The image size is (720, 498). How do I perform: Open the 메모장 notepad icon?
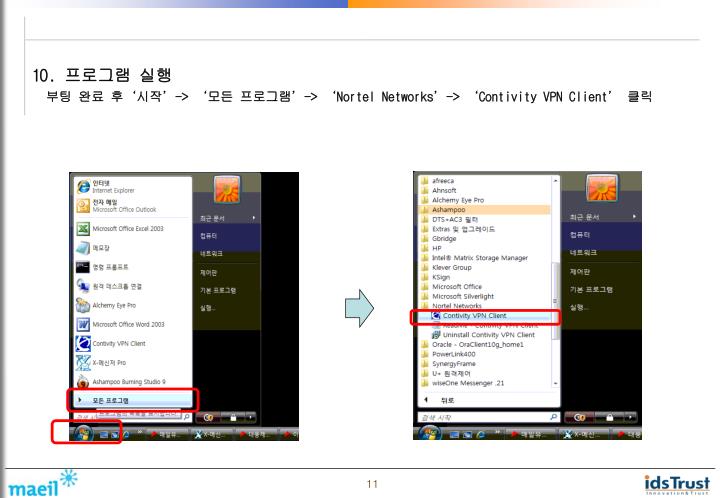pos(83,248)
